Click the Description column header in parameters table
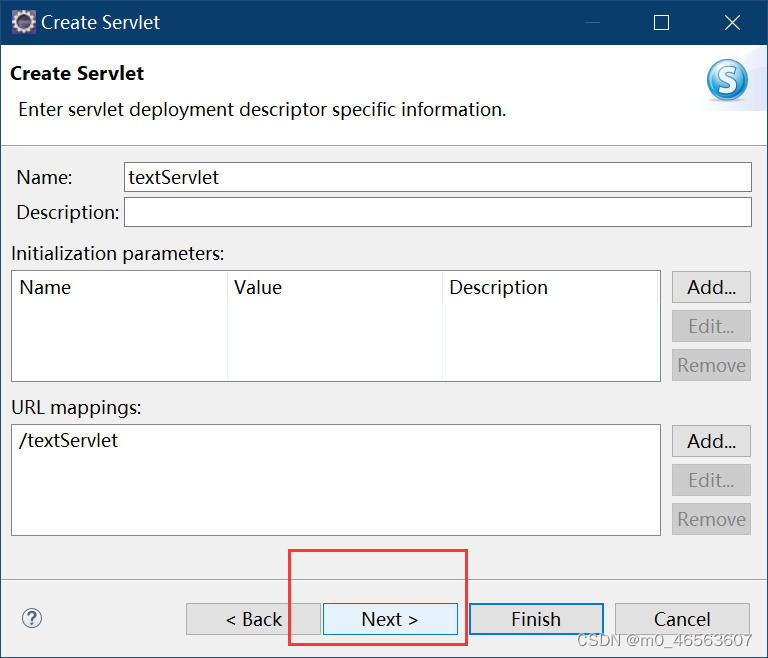 (x=498, y=288)
